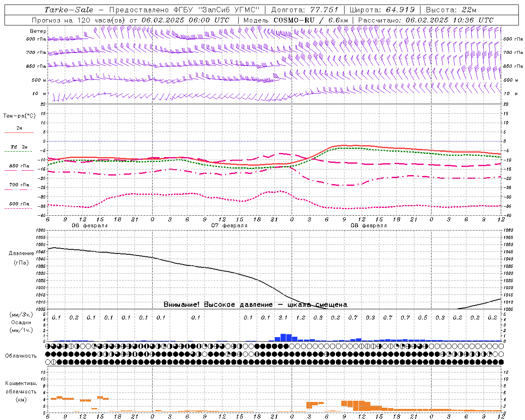Click the 'Облачность' cloudiness label
The height and width of the screenshot is (420, 525).
(21, 356)
